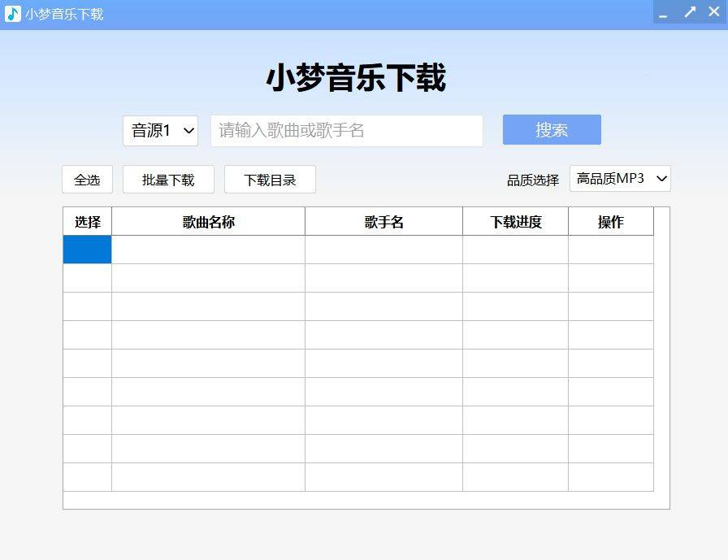Viewport: 728px width, 560px height.
Task: Click the maximize arrows icon in title bar
Action: coord(689,12)
